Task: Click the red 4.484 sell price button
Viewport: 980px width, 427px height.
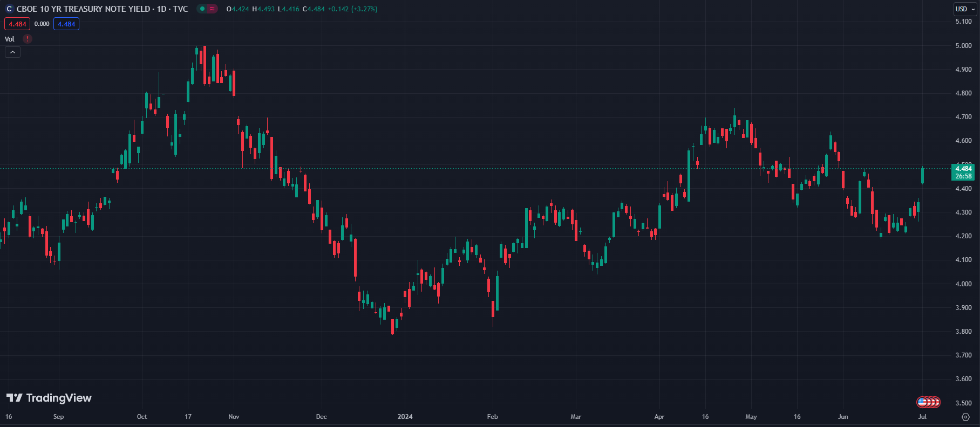Action: click(x=17, y=24)
